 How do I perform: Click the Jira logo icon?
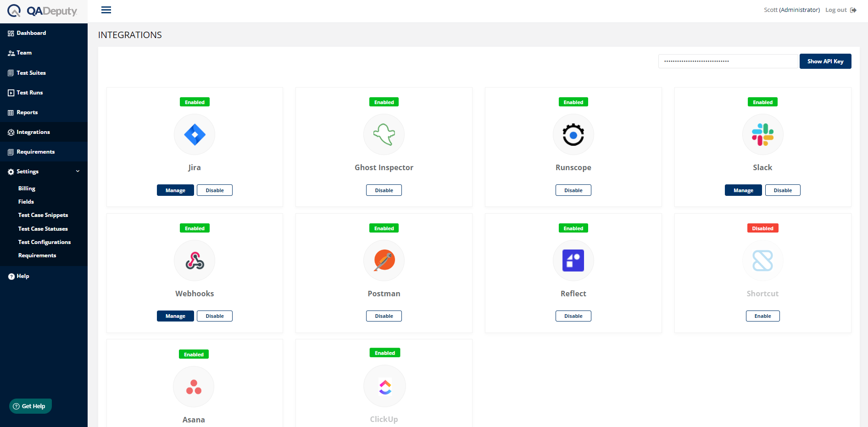point(195,134)
